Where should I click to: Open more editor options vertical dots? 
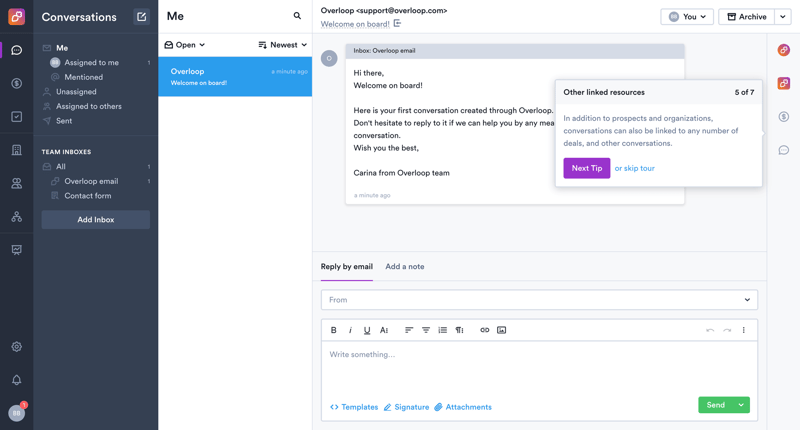coord(743,330)
